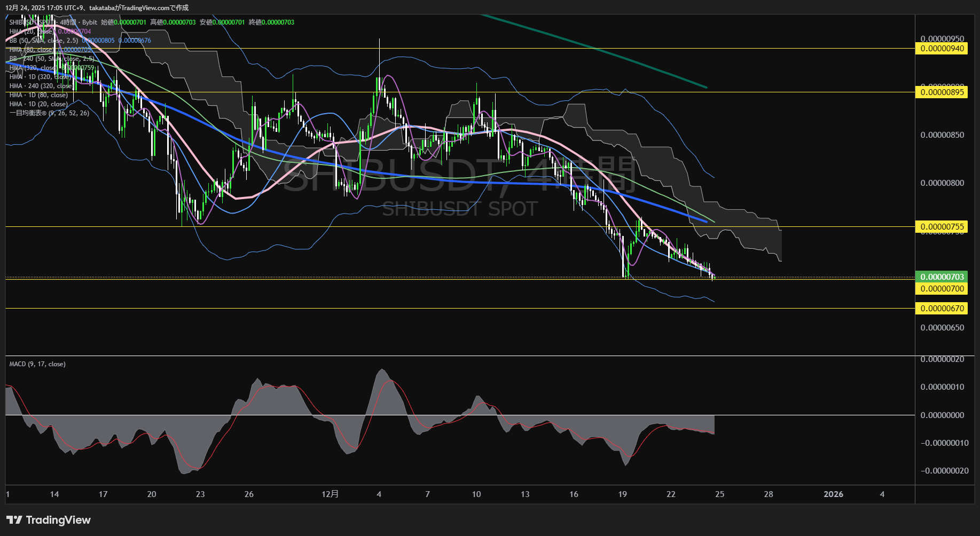Click the 0.00000755 price level label
The image size is (980, 536).
click(x=942, y=227)
